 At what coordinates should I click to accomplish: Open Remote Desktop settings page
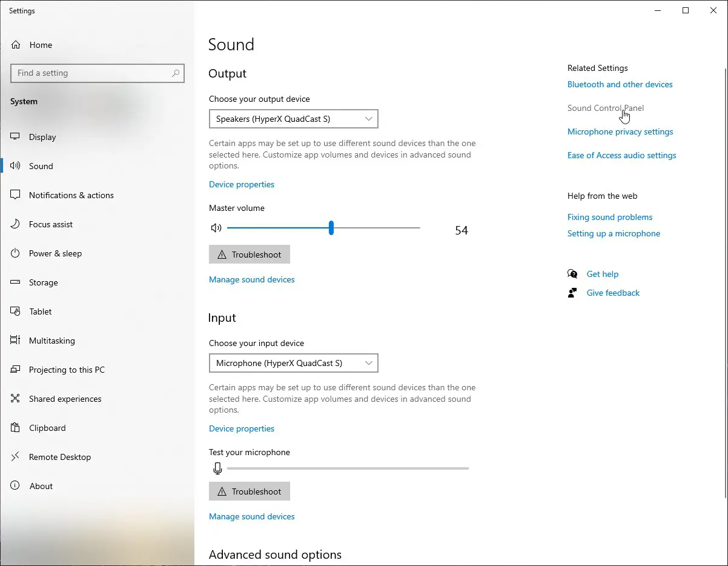[x=97, y=457]
